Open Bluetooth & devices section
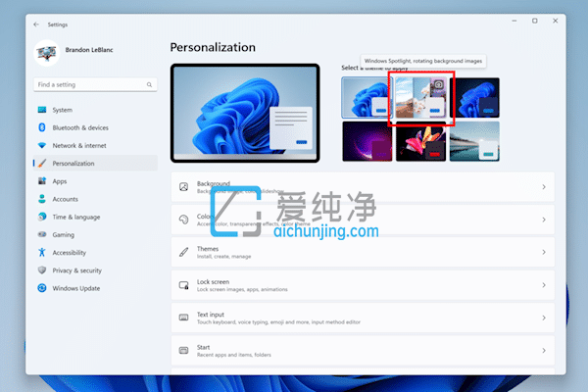Screen dimensions: 588x392 pos(95,127)
